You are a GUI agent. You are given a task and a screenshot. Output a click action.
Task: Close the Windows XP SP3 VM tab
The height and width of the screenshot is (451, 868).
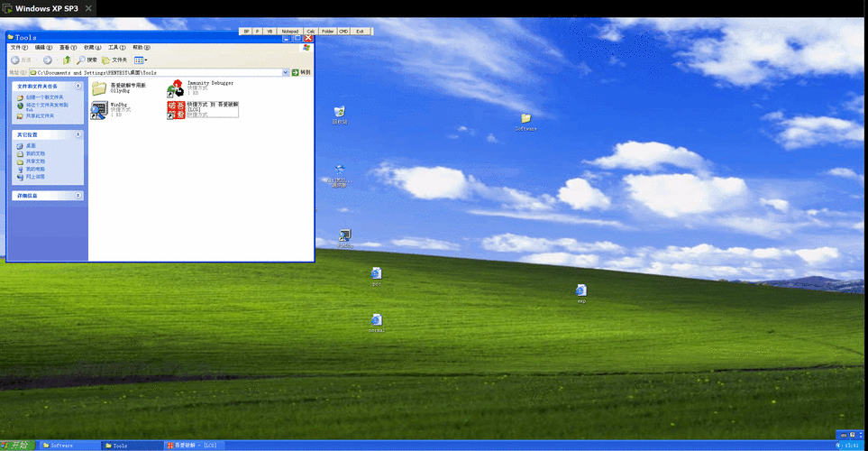88,8
